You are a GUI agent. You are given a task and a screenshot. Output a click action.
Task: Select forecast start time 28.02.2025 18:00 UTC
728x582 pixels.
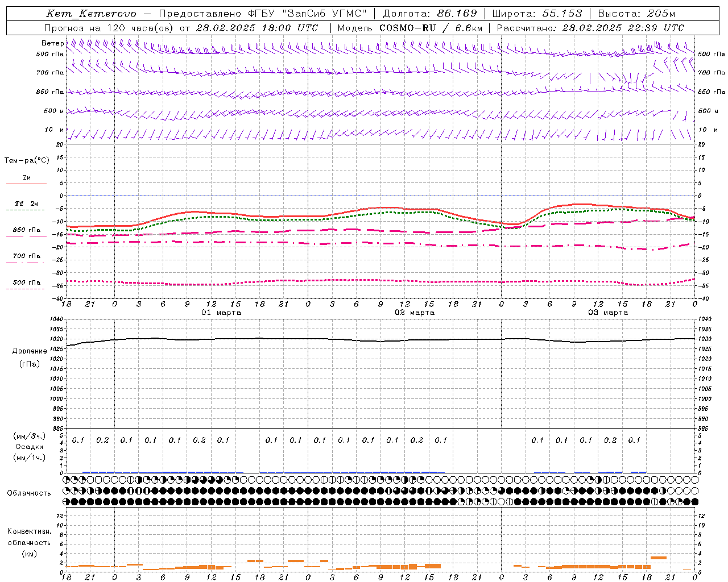257,28
